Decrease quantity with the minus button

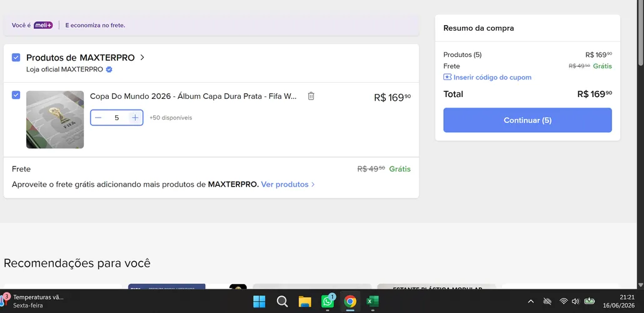click(x=98, y=118)
